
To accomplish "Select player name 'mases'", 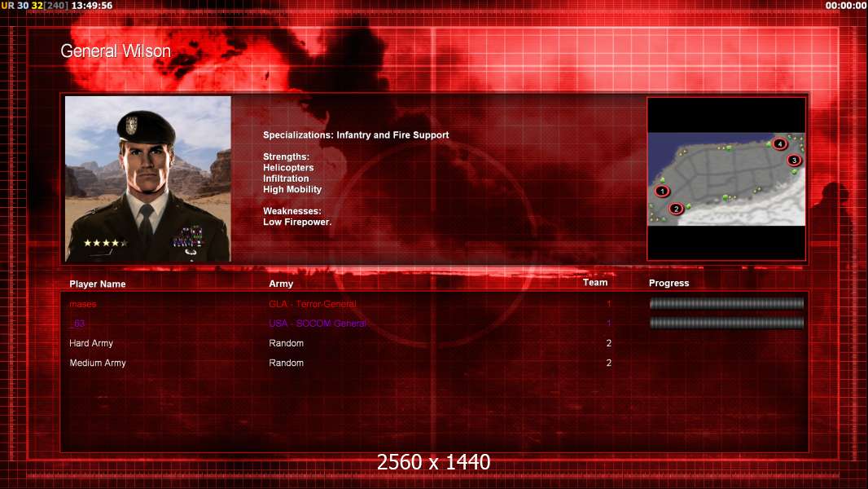I will (83, 304).
